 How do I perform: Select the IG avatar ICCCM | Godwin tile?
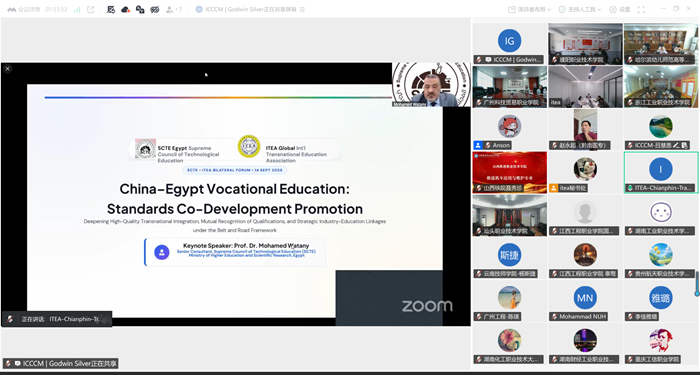(x=509, y=44)
